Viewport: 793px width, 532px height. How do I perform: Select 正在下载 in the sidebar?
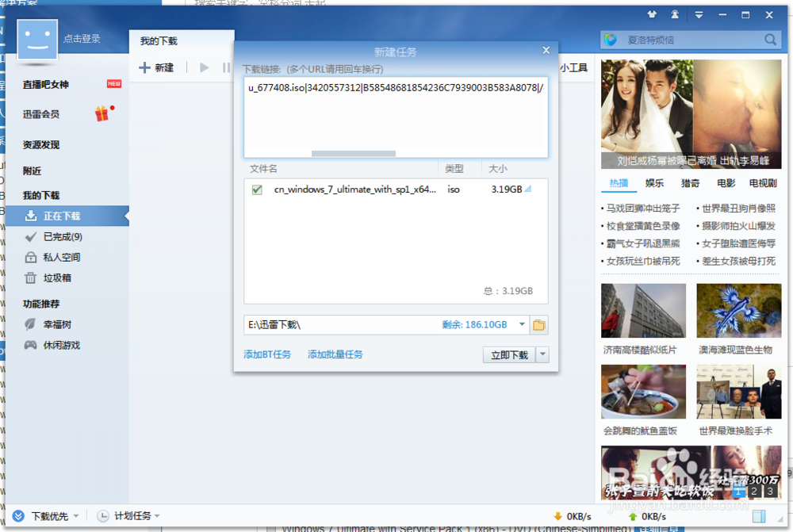click(67, 216)
